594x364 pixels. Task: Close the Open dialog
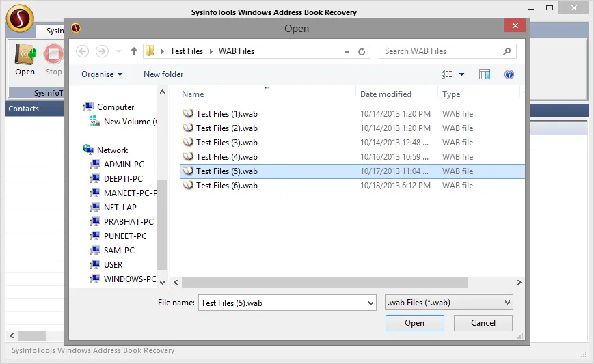click(515, 26)
